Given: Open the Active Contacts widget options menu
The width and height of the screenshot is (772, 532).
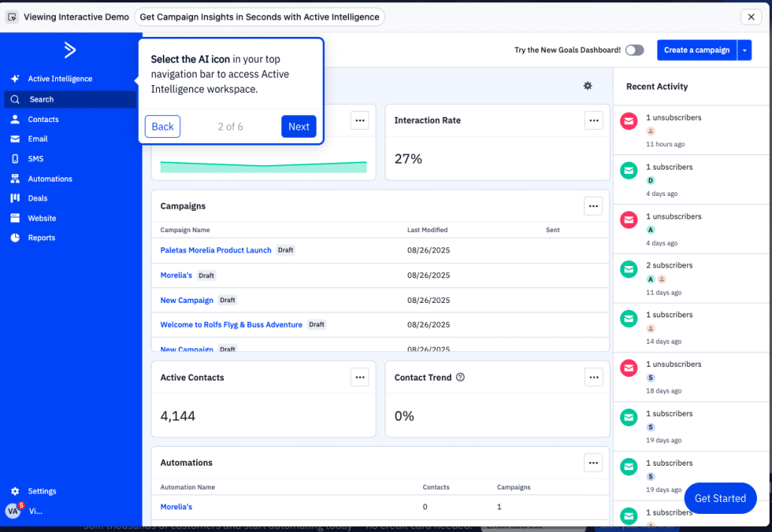Looking at the screenshot, I should 360,378.
